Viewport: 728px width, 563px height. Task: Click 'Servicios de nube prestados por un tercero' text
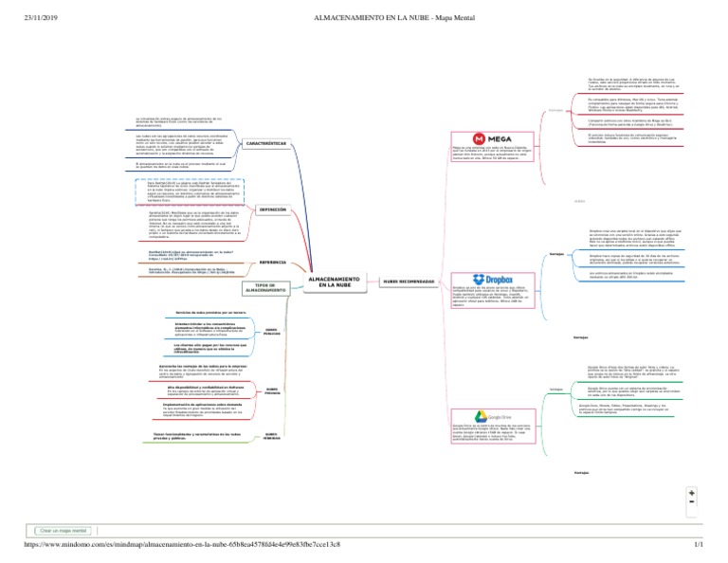tap(210, 313)
